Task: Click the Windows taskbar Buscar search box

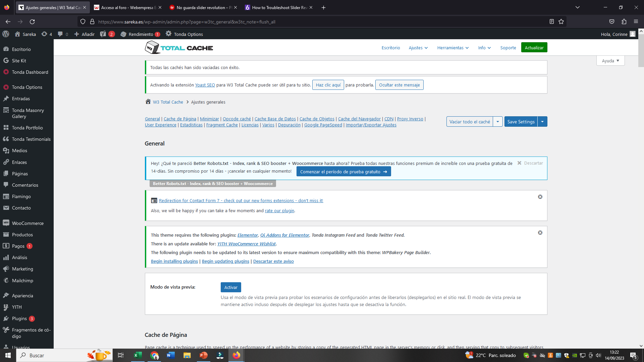Action: (x=64, y=355)
